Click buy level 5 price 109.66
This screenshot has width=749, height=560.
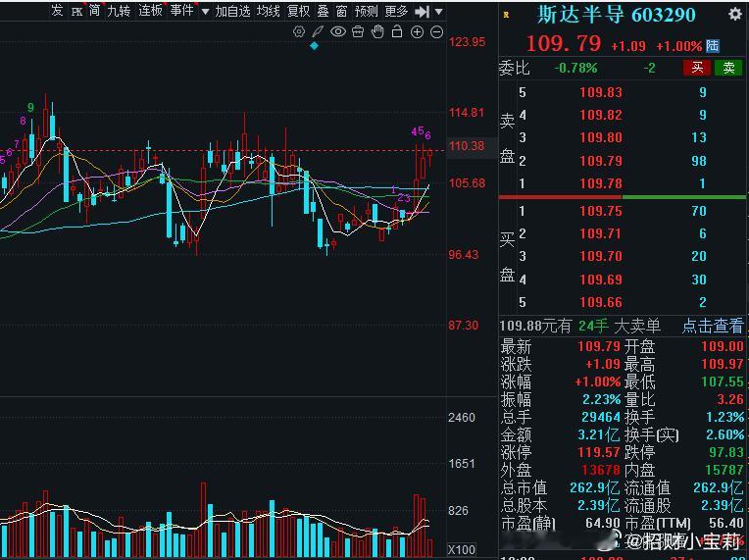click(x=601, y=302)
